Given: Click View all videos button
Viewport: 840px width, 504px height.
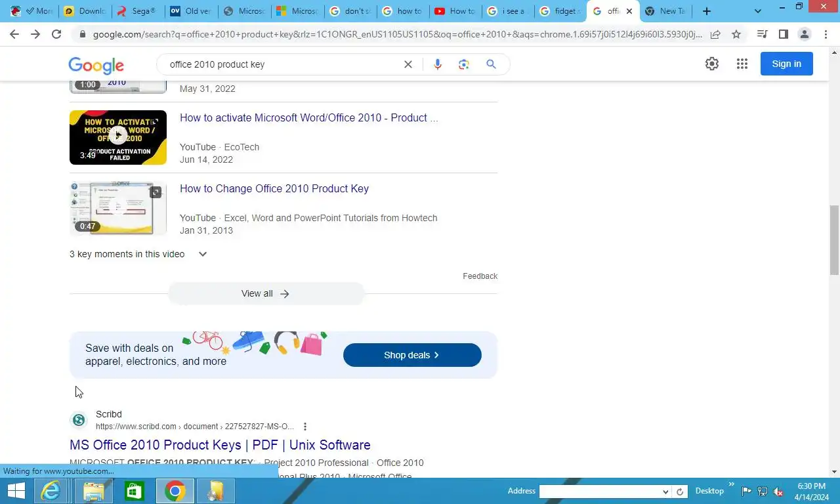Looking at the screenshot, I should click(x=266, y=293).
